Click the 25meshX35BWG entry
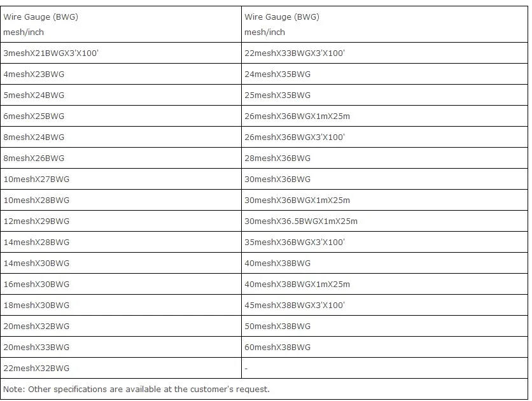The image size is (532, 401). [x=277, y=95]
